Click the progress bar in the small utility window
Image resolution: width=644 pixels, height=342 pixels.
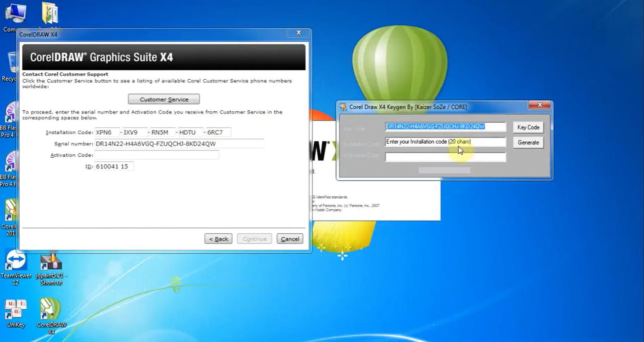click(444, 170)
